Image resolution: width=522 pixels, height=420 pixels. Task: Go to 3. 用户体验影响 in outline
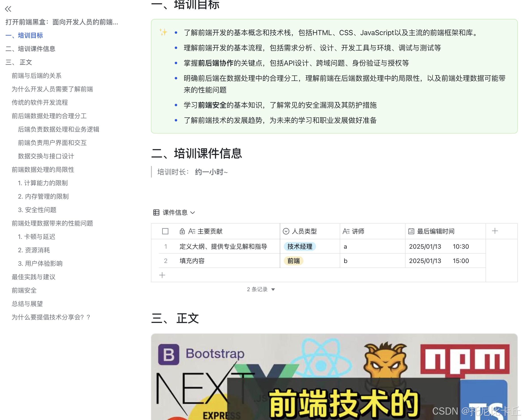40,263
